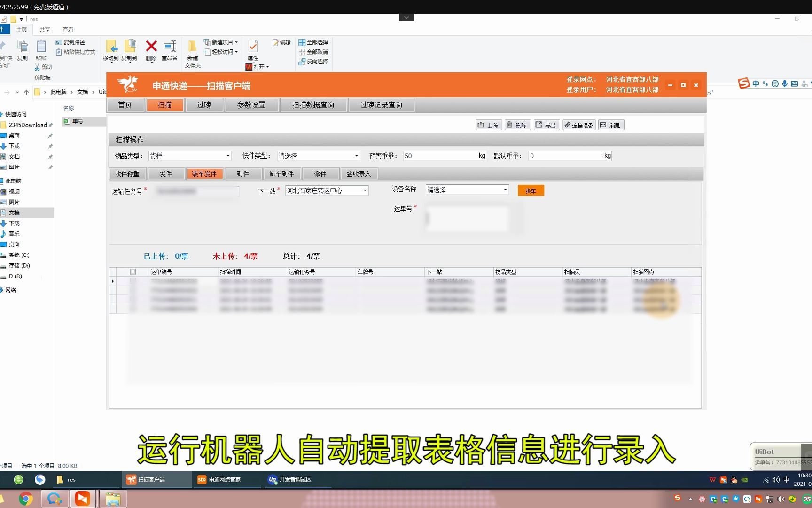Click the 发件 operation button
Screen dimensions: 812x508
(x=166, y=174)
